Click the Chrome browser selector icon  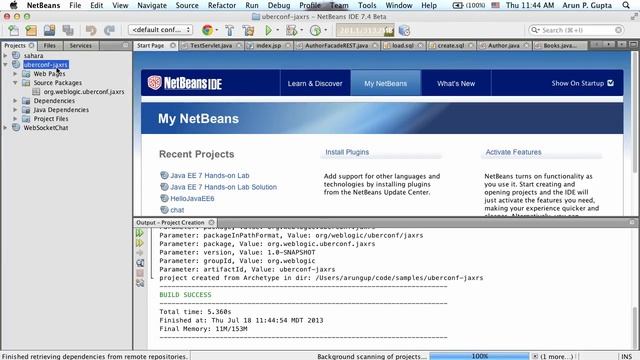point(207,30)
